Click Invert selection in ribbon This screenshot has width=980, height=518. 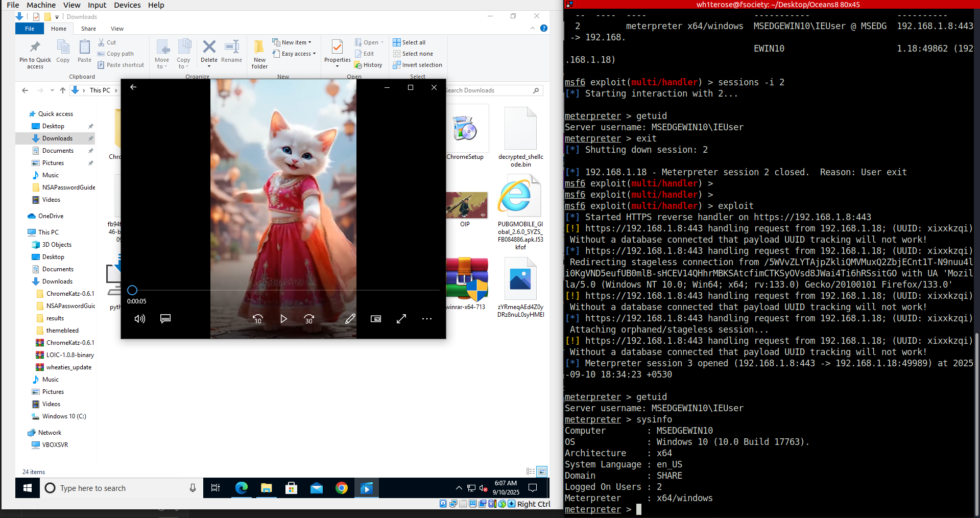(x=418, y=65)
